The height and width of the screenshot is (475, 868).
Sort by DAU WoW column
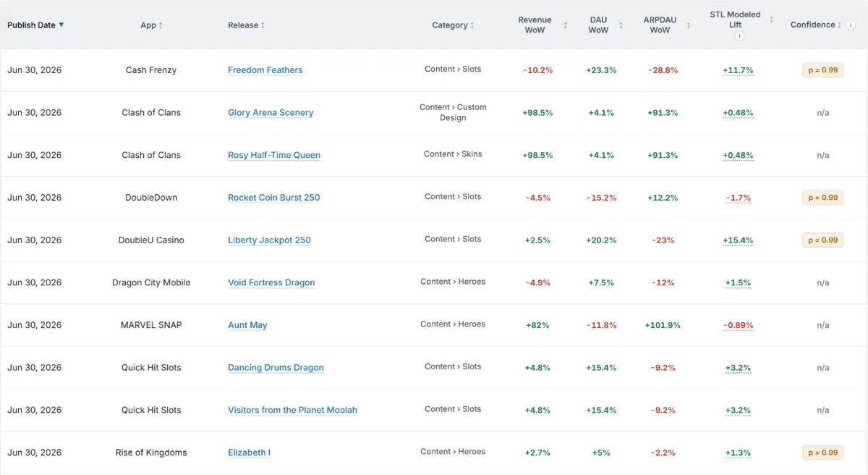coord(621,25)
